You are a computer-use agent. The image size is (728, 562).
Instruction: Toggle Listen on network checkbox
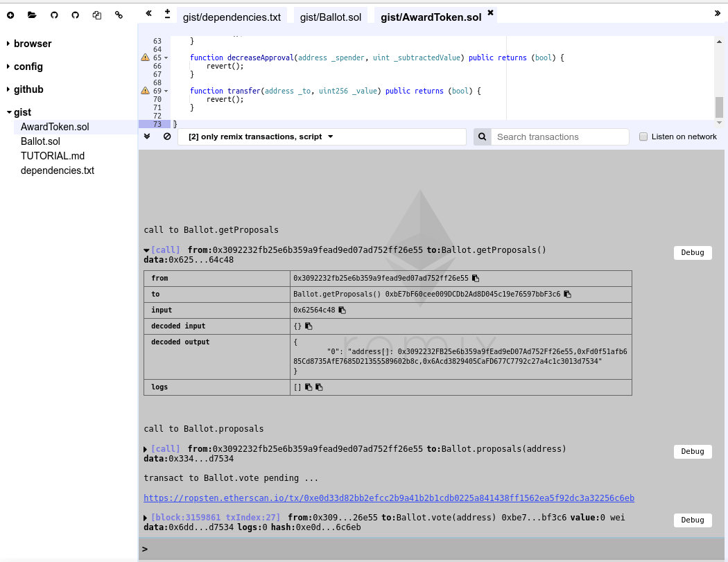[643, 137]
